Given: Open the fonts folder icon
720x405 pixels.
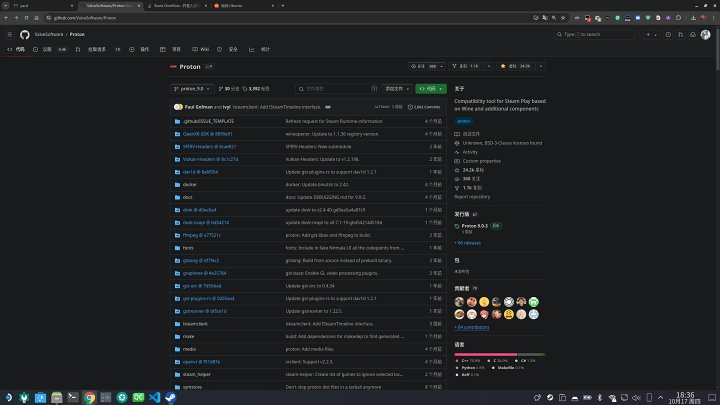Looking at the screenshot, I should (x=176, y=247).
